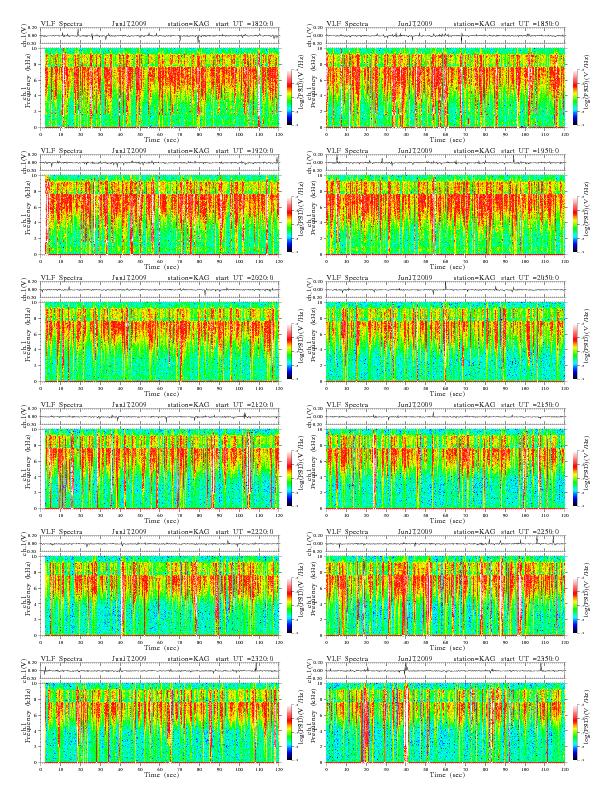
Task: Click 'Time (sec)' axis label under the 2320:0 plot
Action: [162, 775]
